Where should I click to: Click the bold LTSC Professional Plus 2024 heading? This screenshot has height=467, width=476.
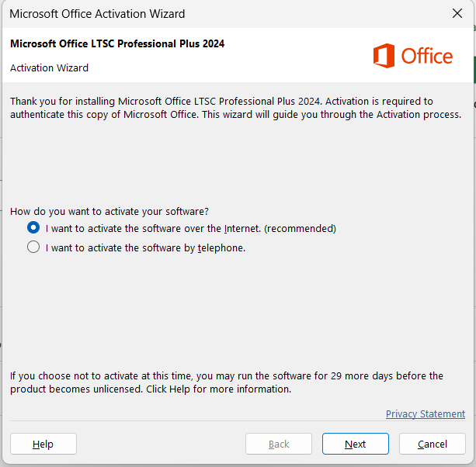click(x=117, y=43)
